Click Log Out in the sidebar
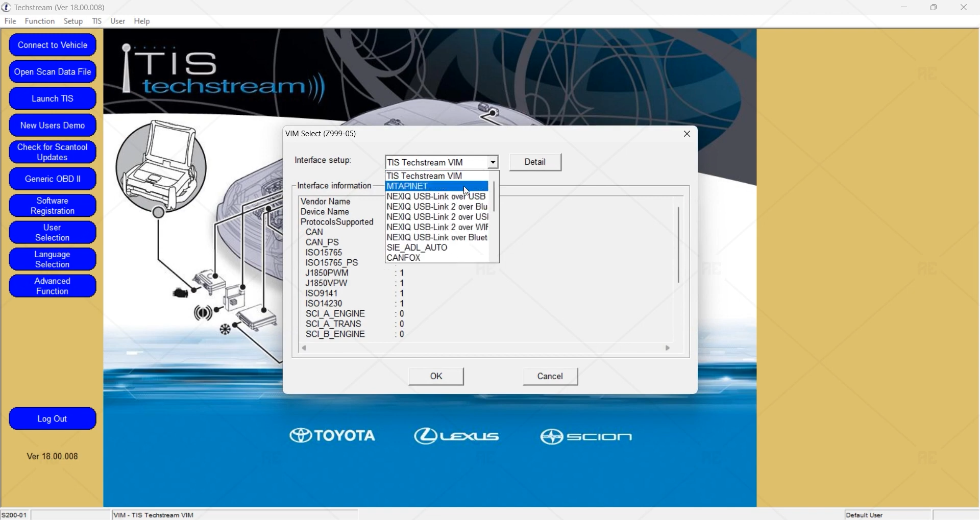The width and height of the screenshot is (980, 520). point(52,418)
